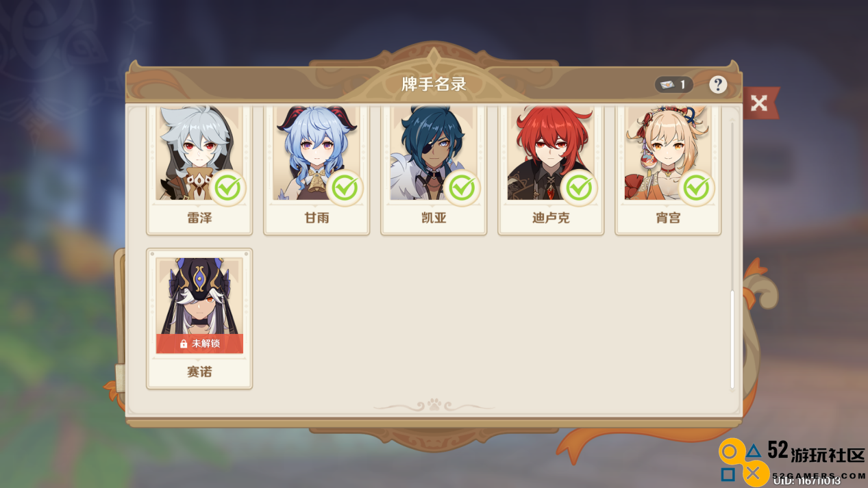The height and width of the screenshot is (488, 868).
Task: Select the 甘雨 character portrait
Action: click(317, 153)
